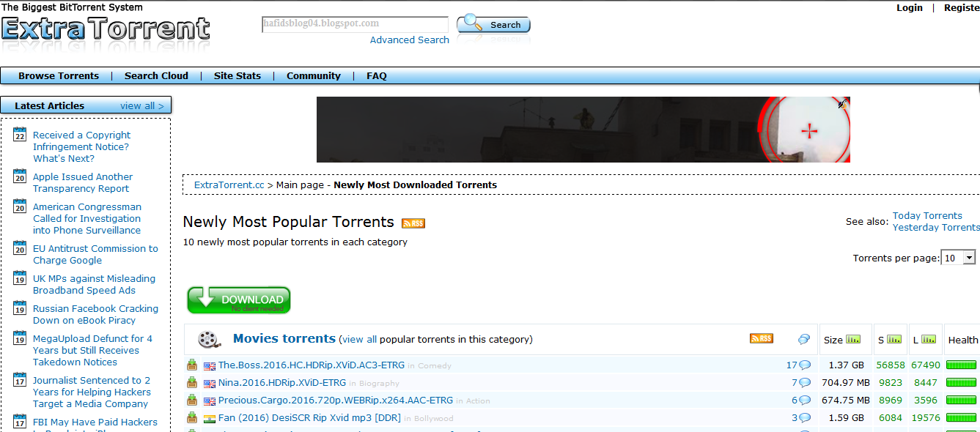Click calendar icon for Apple Transparency Report article
Image resolution: width=980 pixels, height=432 pixels.
20,176
